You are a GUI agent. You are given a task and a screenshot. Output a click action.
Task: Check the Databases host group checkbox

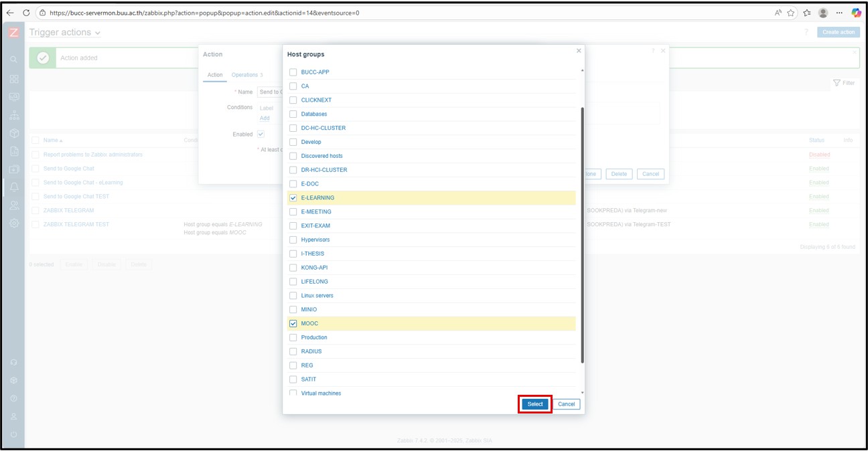[293, 114]
